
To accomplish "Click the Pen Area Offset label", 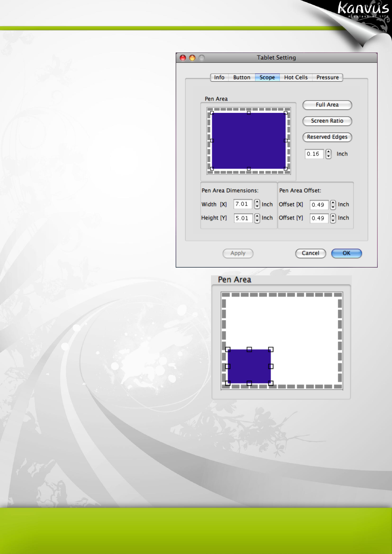I will 300,190.
